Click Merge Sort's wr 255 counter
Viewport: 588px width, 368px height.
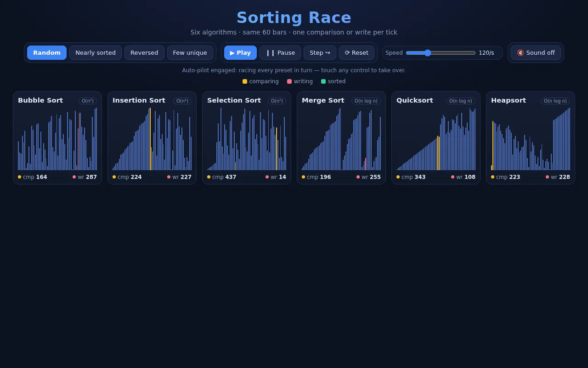point(369,177)
